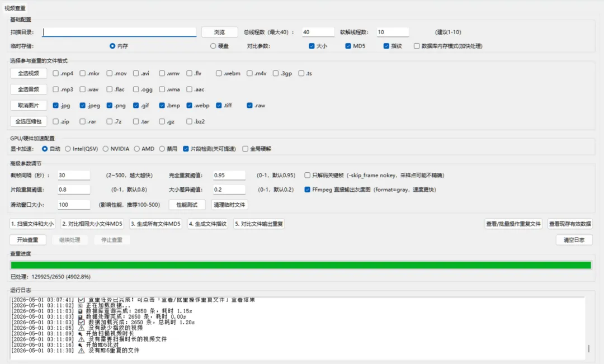The height and width of the screenshot is (364, 604).
Task: Click step 1. 扫描文件和大小 button
Action: pos(32,224)
